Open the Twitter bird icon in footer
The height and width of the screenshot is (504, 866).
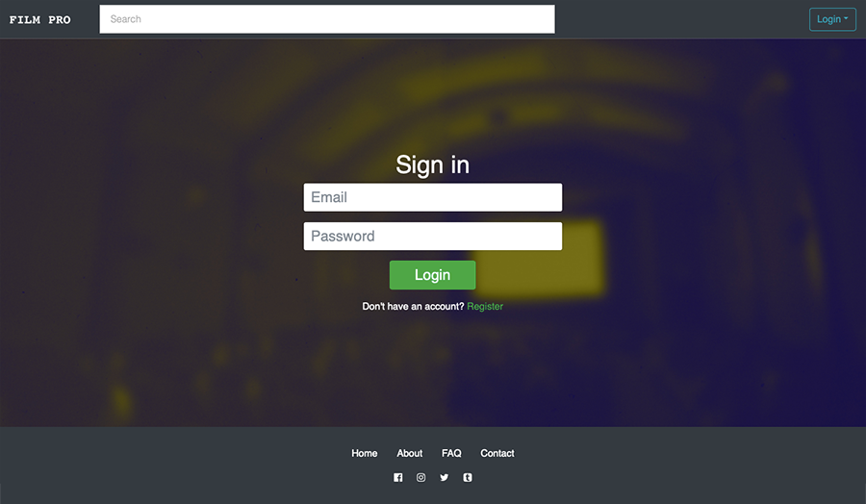[x=444, y=477]
